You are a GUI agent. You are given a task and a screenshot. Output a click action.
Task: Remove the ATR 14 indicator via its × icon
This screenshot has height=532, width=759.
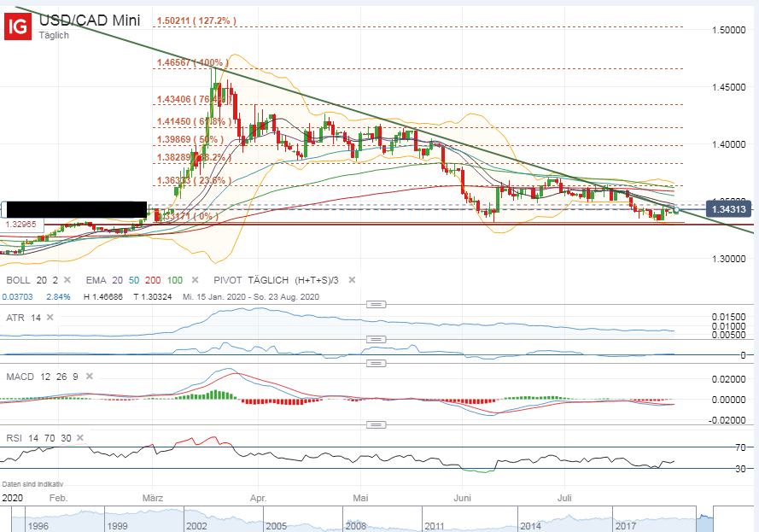point(50,317)
